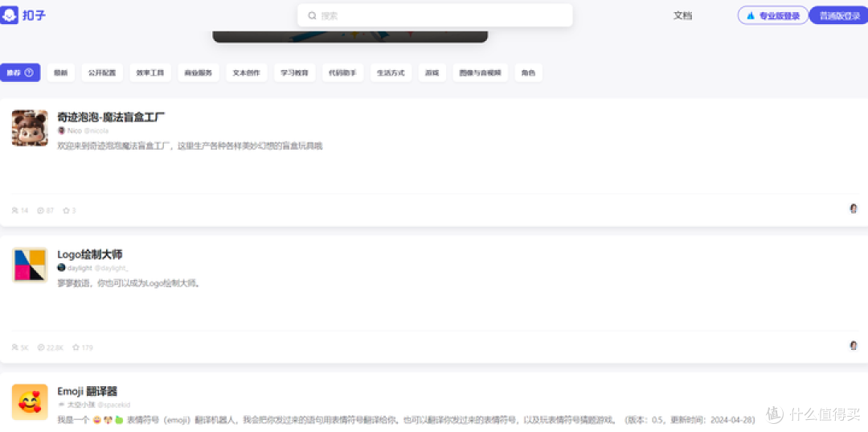Click small avatar at right of 奇迹泡泡 card
This screenshot has height=432, width=868.
pos(854,208)
